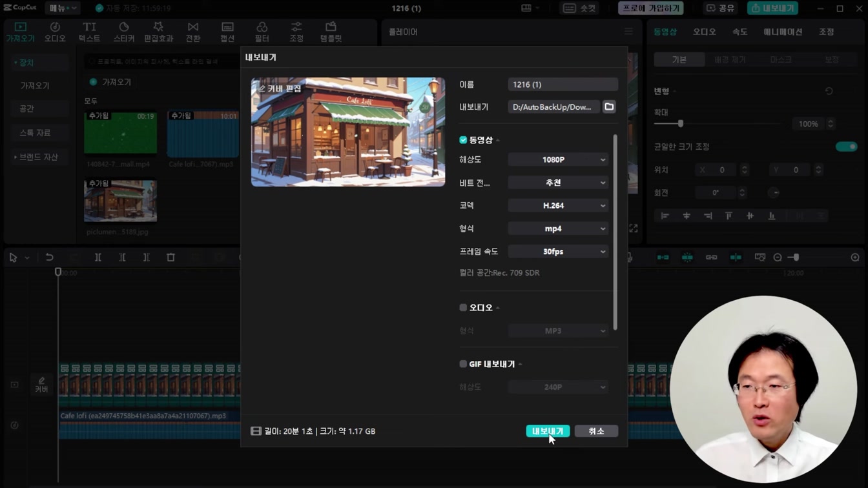The height and width of the screenshot is (488, 868).
Task: Click the timeline zoom slider handle
Action: [796, 257]
